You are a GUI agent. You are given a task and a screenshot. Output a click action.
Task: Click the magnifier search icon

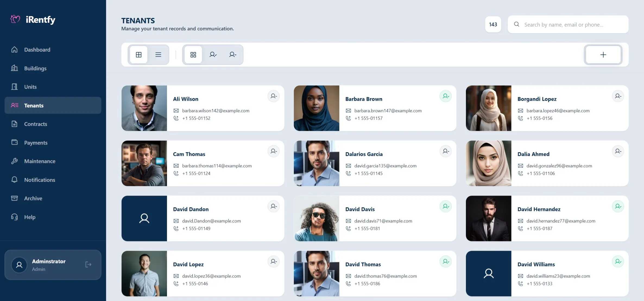point(517,24)
